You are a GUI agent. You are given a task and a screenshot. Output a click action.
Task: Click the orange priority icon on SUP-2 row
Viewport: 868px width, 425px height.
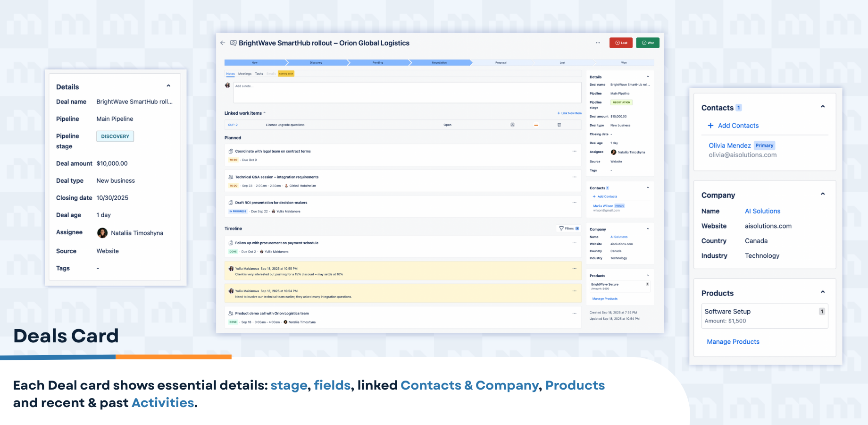(536, 125)
